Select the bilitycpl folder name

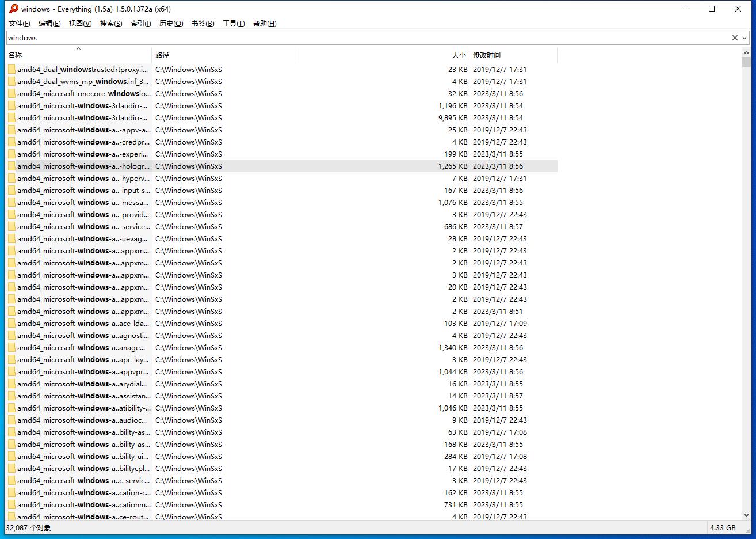(x=84, y=468)
